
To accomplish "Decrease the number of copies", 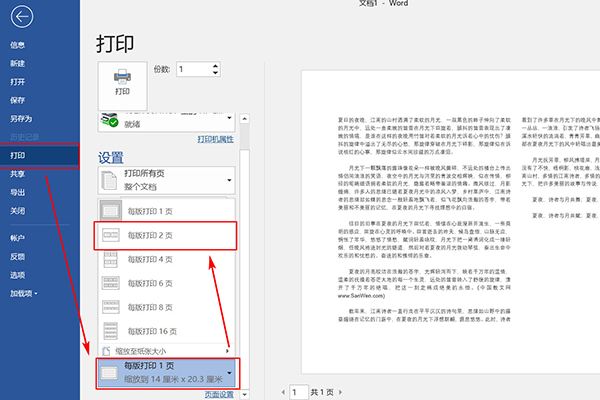I will [x=215, y=73].
